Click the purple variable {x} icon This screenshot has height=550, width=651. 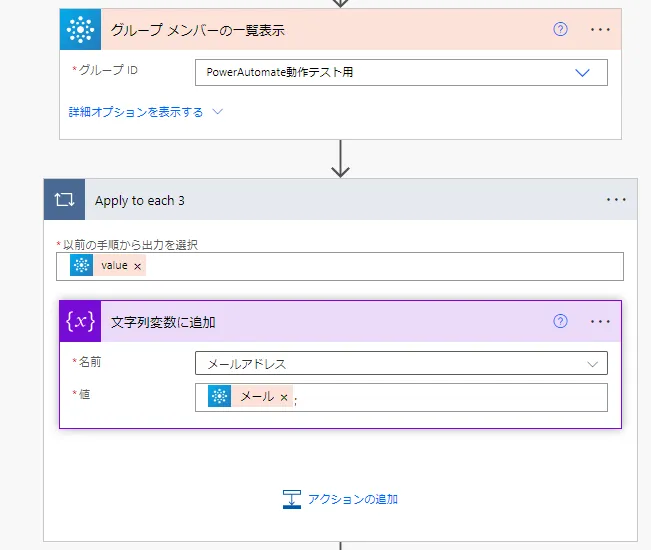pos(80,322)
